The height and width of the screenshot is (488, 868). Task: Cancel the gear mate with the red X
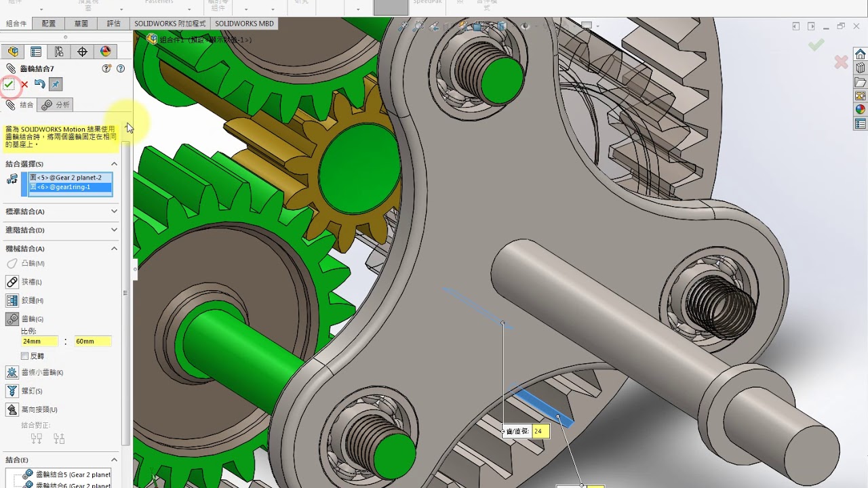tap(24, 85)
